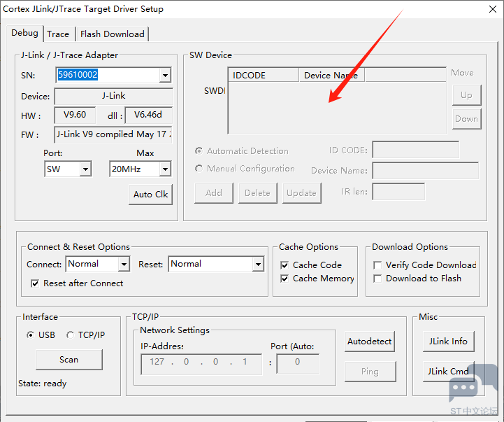
Task: Open JLink Info
Action: tap(448, 342)
